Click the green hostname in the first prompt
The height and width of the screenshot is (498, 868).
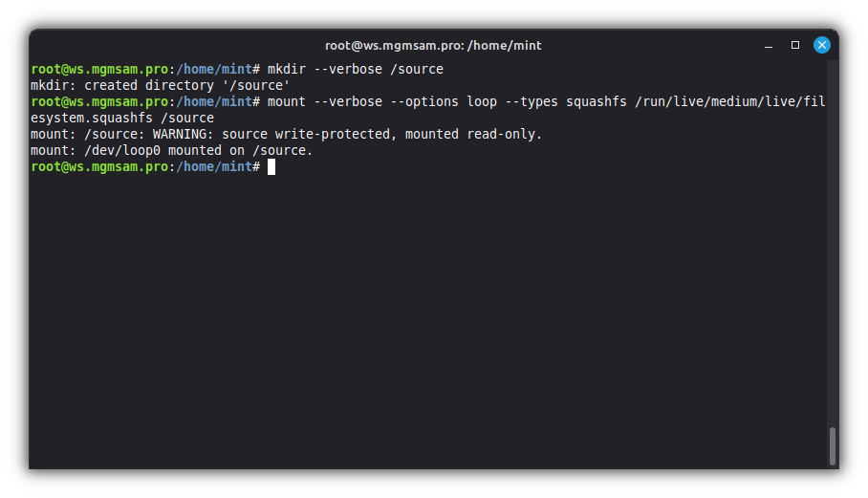click(99, 69)
